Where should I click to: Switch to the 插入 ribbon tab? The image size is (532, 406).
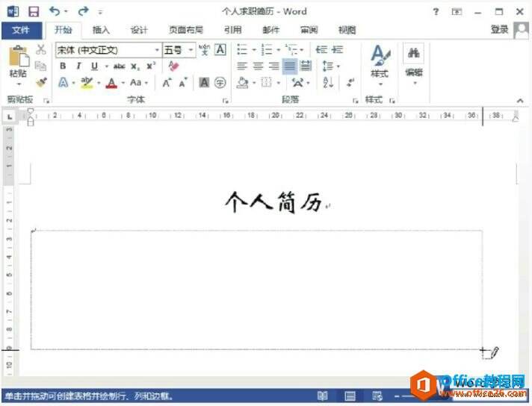coord(101,30)
